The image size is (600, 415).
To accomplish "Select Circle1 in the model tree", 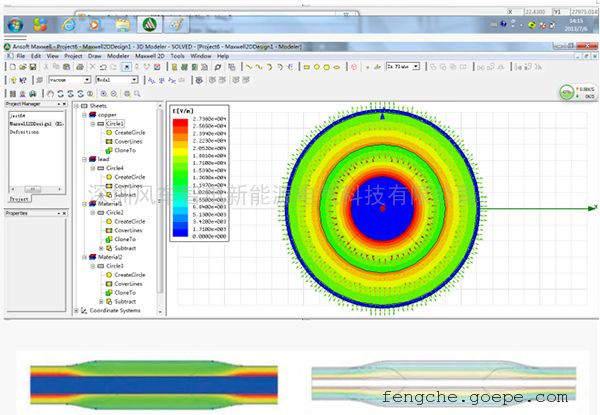I will pos(115,123).
